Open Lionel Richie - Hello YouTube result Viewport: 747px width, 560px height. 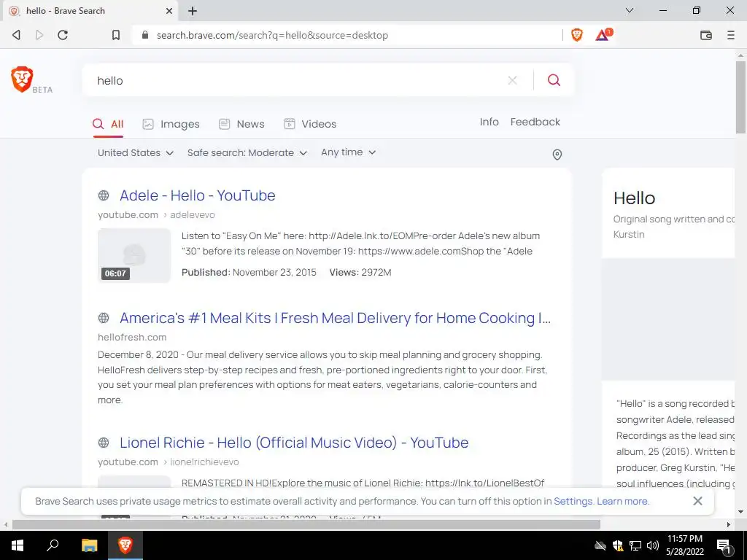294,443
